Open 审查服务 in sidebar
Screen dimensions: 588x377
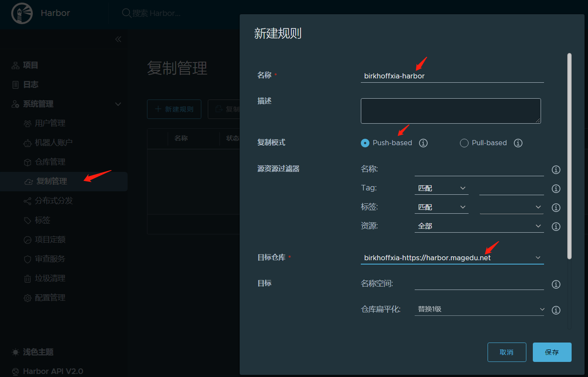click(50, 259)
